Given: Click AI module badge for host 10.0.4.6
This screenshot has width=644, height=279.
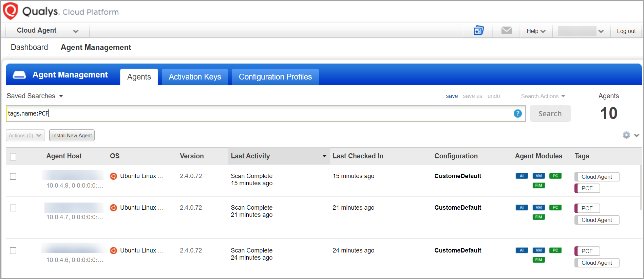Looking at the screenshot, I should click(522, 250).
